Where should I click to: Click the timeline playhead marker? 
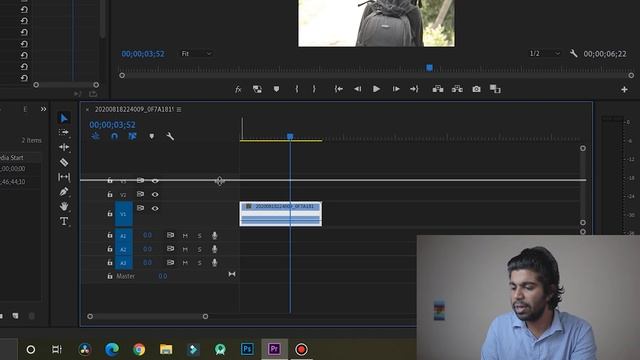pyautogui.click(x=290, y=136)
